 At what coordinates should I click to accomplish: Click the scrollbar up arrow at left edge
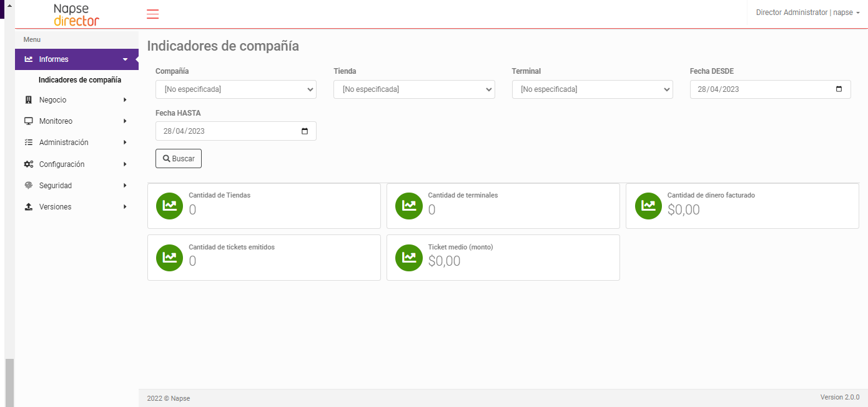[x=9, y=5]
